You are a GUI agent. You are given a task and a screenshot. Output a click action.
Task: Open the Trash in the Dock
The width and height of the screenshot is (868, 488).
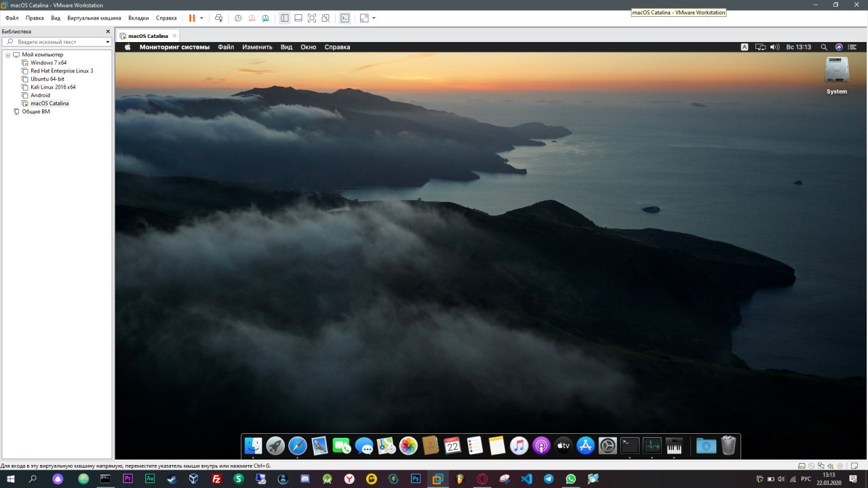[x=728, y=445]
